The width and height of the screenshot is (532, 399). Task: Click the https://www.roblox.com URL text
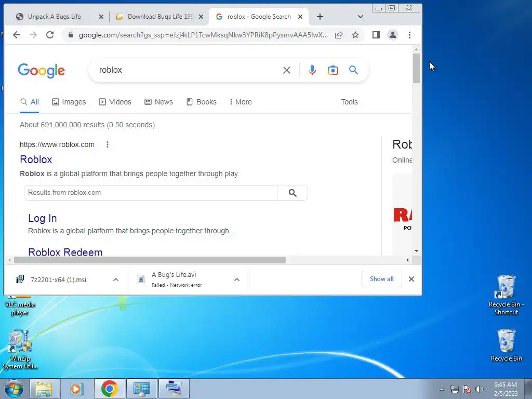coord(57,144)
